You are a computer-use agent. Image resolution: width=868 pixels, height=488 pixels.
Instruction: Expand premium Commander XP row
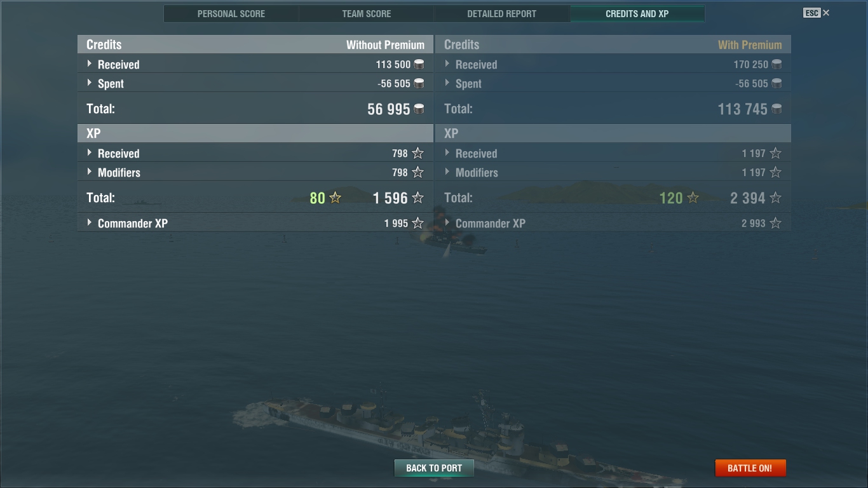tap(613, 223)
